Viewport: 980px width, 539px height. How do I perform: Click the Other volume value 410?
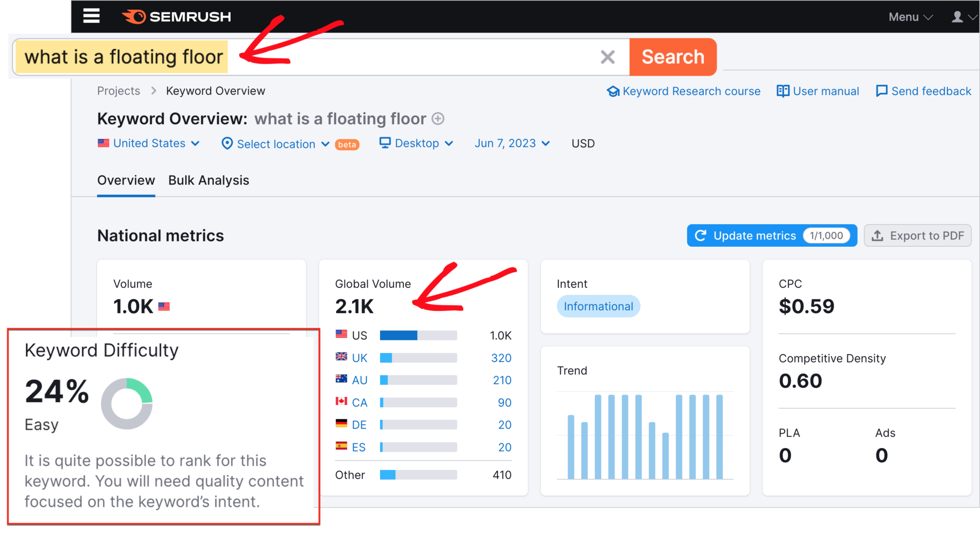point(502,475)
